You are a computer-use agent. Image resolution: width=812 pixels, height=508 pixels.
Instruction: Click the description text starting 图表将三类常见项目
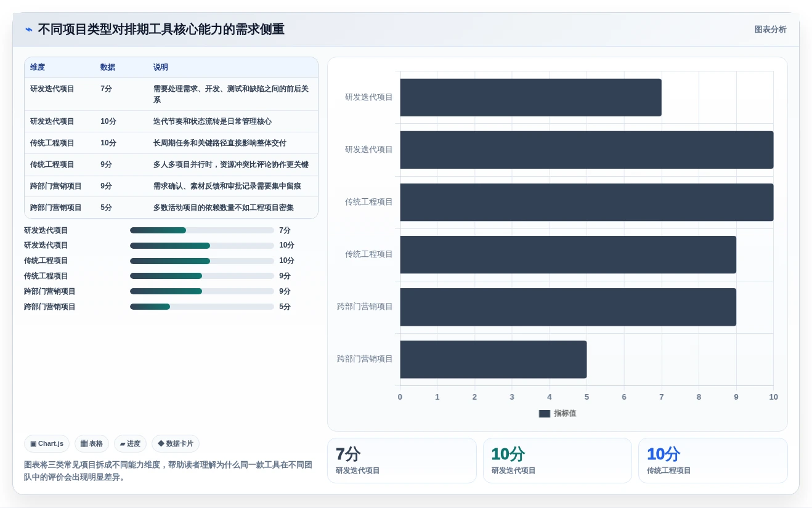pos(168,471)
